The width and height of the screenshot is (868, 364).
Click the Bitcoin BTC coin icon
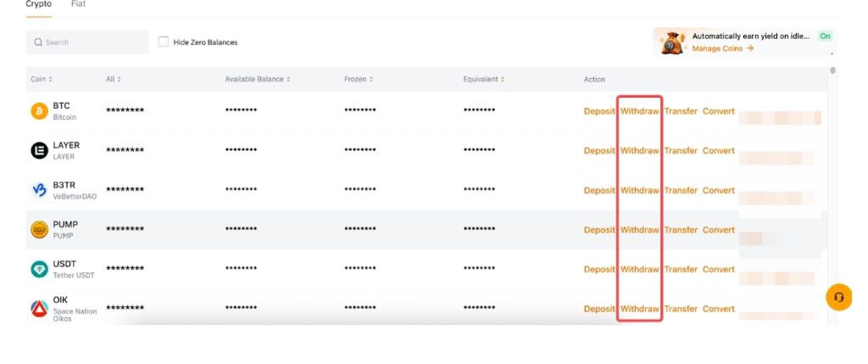click(x=39, y=111)
